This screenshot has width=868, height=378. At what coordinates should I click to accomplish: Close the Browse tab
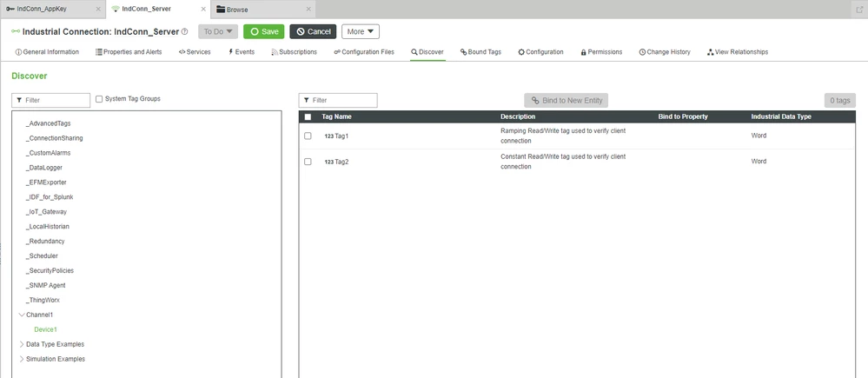309,10
